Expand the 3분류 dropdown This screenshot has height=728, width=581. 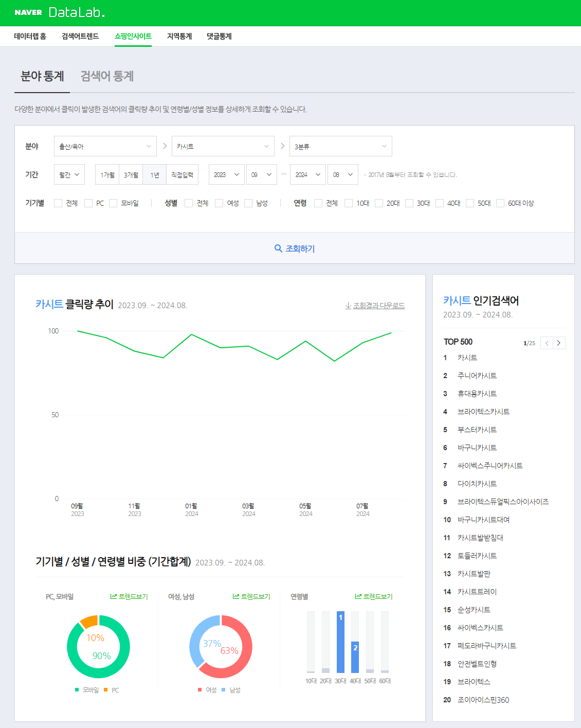[341, 146]
